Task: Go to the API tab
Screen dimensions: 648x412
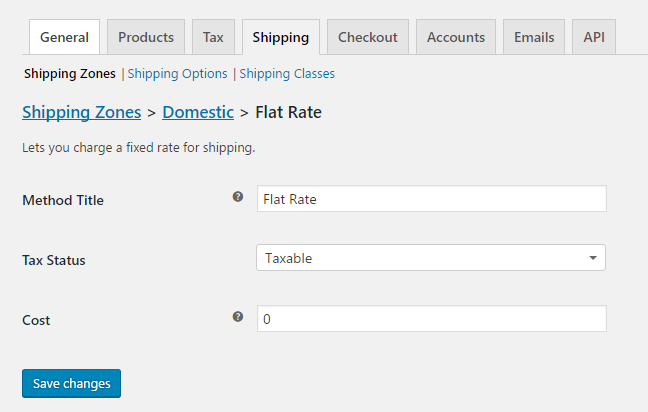Action: (594, 37)
